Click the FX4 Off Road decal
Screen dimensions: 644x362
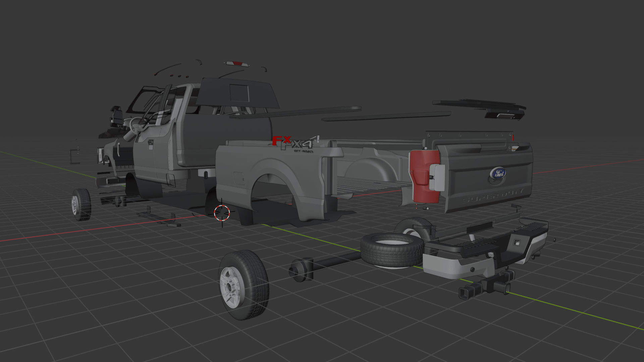pyautogui.click(x=296, y=144)
